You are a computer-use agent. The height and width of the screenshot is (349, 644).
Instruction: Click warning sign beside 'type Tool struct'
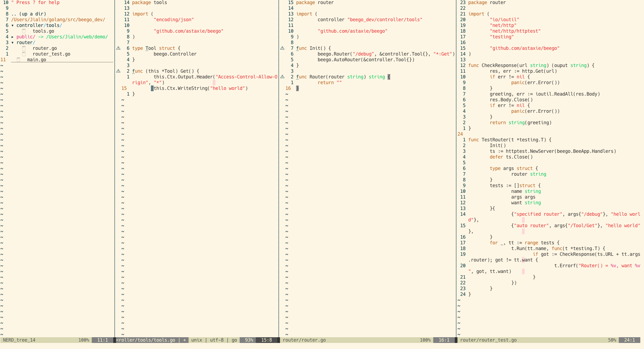tap(118, 48)
